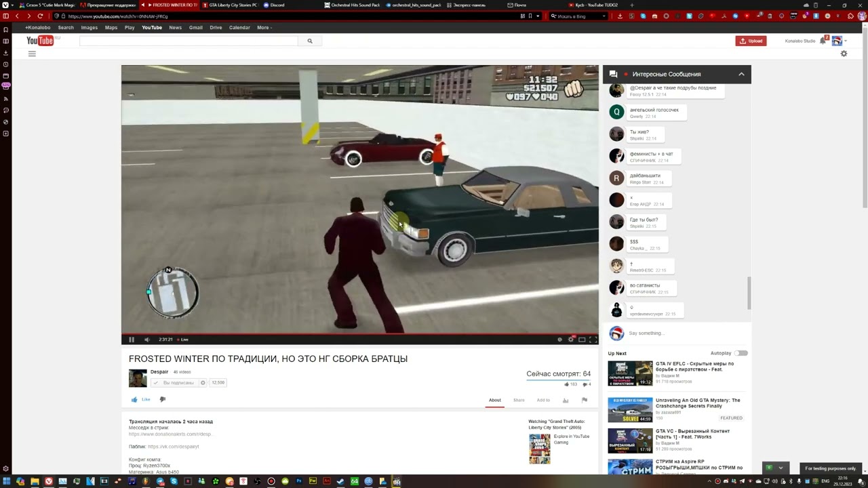868x488 pixels.
Task: Report the video with the flag icon
Action: pyautogui.click(x=584, y=400)
